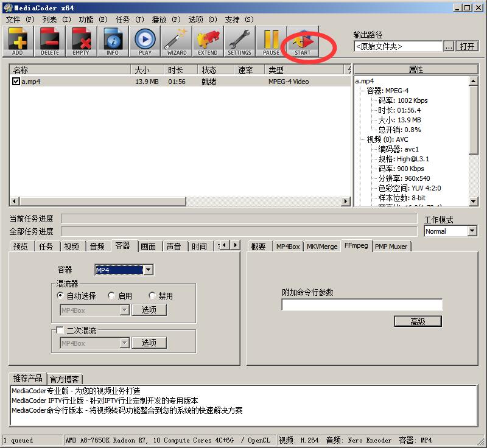This screenshot has width=487, height=448.
Task: Switch to the 音频 tab
Action: point(97,247)
